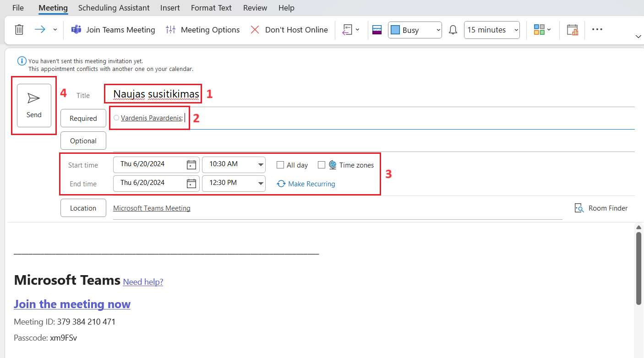
Task: Switch to Scheduling Assistant tab
Action: (114, 8)
